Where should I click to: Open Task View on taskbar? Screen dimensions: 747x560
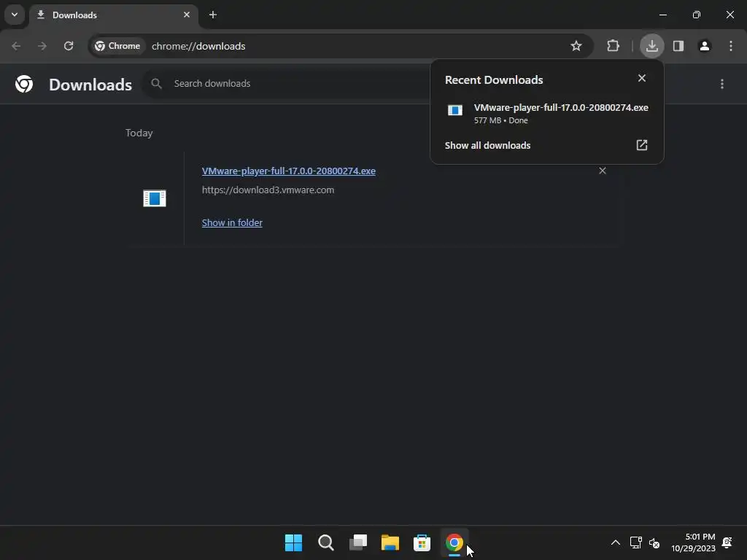(x=357, y=542)
